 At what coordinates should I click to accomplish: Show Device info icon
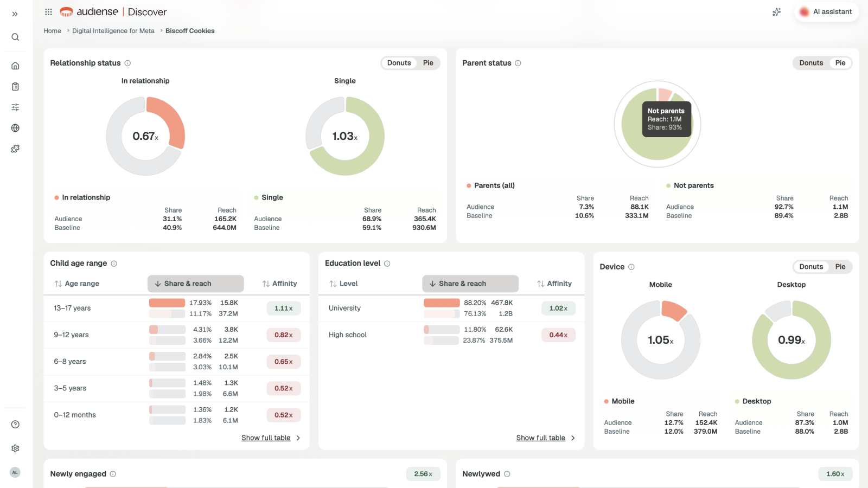coord(631,267)
